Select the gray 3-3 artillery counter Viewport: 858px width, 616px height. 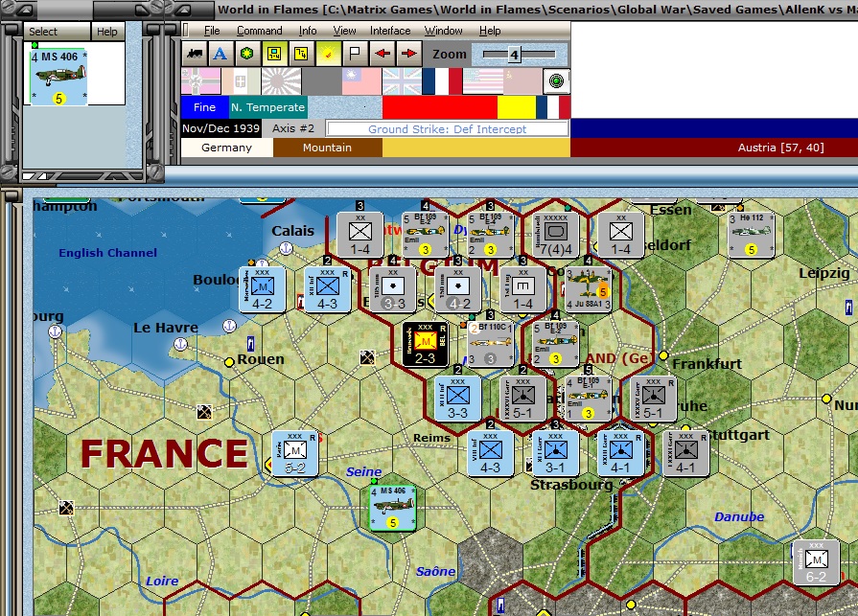(393, 289)
